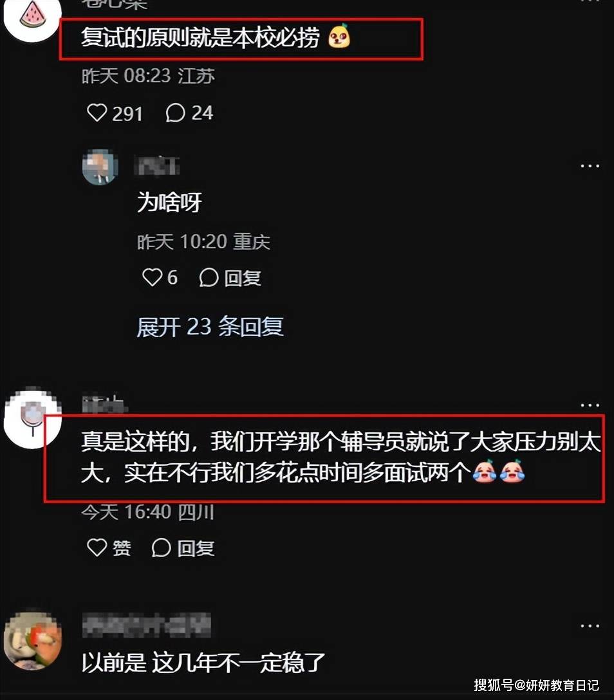
Task: Like the comment with 291 likes
Action: click(x=97, y=113)
